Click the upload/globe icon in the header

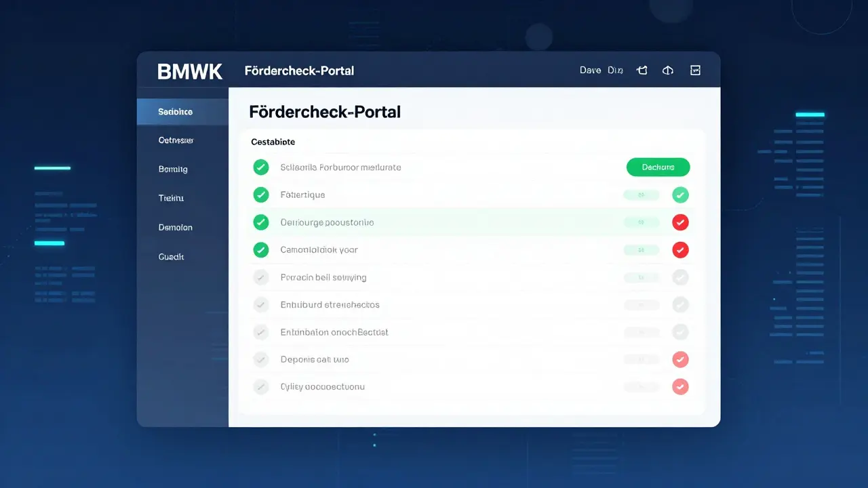coord(668,70)
